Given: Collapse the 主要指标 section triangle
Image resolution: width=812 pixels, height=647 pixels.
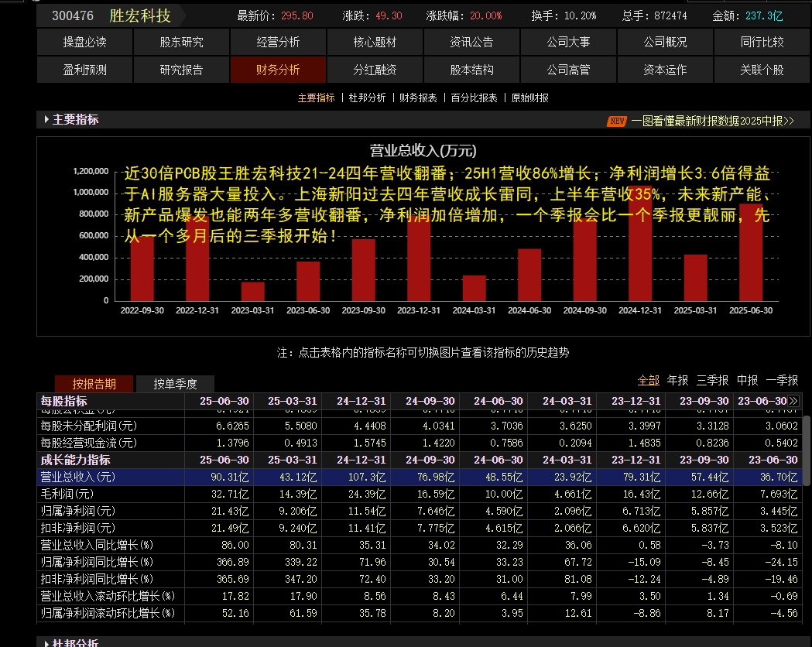Looking at the screenshot, I should tap(46, 119).
